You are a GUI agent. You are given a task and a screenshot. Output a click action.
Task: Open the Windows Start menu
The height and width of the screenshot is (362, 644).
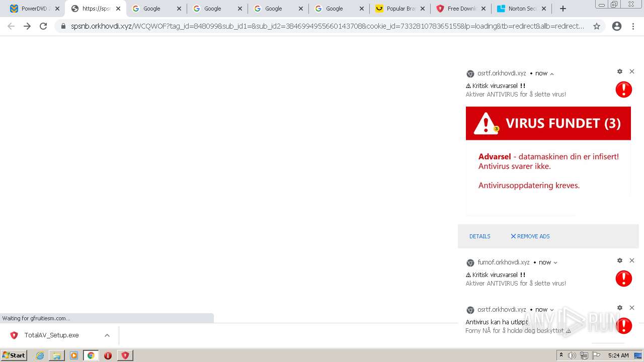(x=14, y=355)
